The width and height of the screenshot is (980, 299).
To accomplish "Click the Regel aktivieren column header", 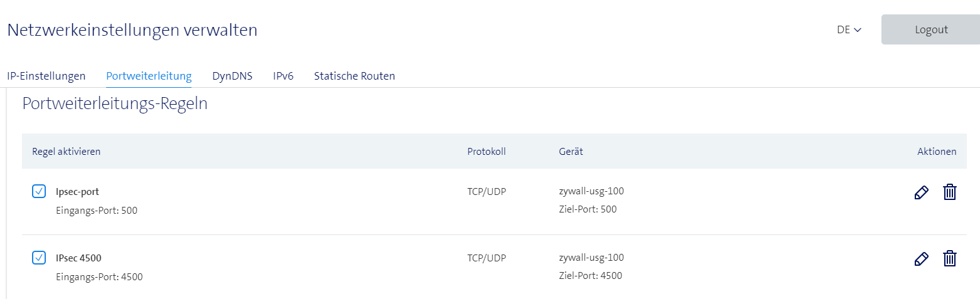I will tap(66, 151).
